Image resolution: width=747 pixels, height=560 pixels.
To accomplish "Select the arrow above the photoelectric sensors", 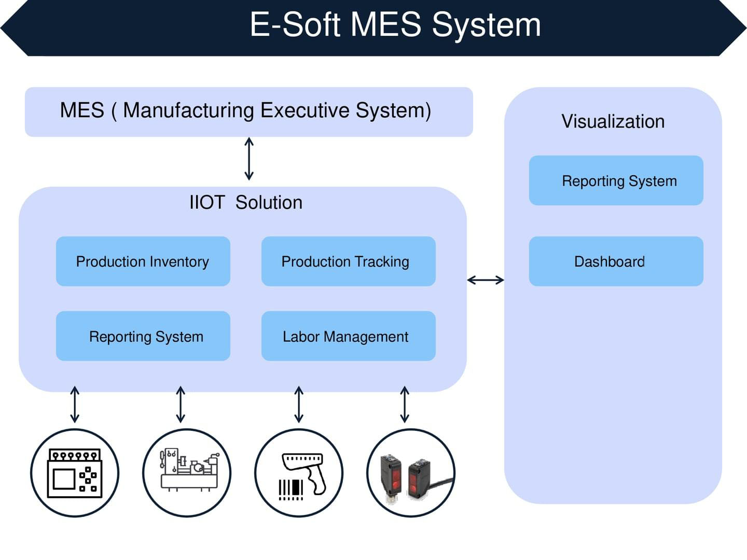I will [405, 404].
